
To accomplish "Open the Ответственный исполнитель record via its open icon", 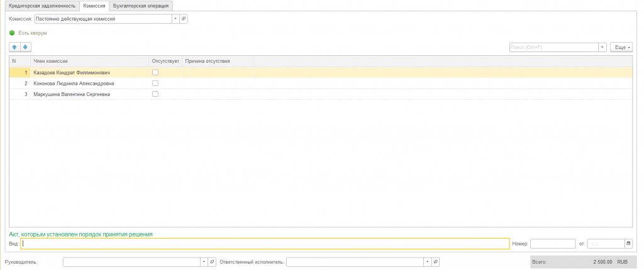I will pyautogui.click(x=435, y=262).
